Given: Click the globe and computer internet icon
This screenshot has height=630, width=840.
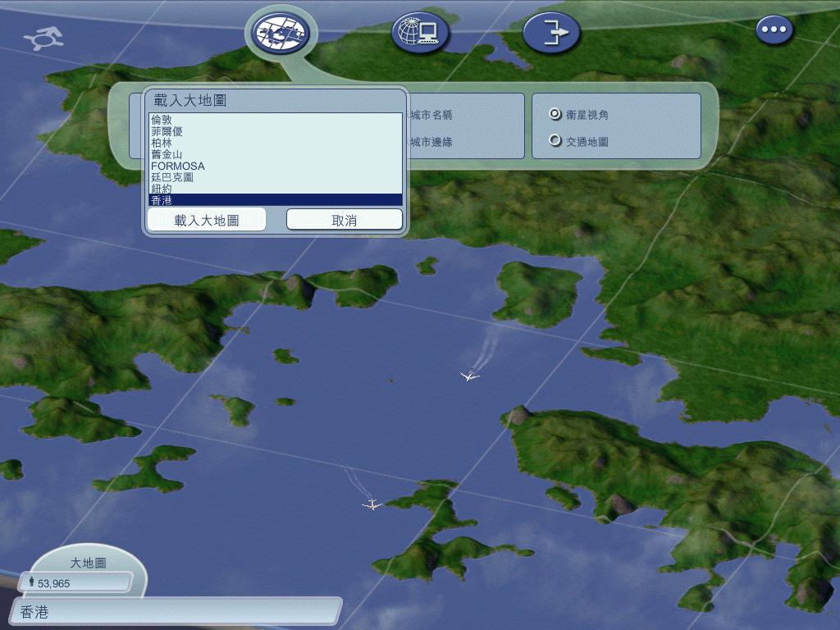Looking at the screenshot, I should coord(419,33).
